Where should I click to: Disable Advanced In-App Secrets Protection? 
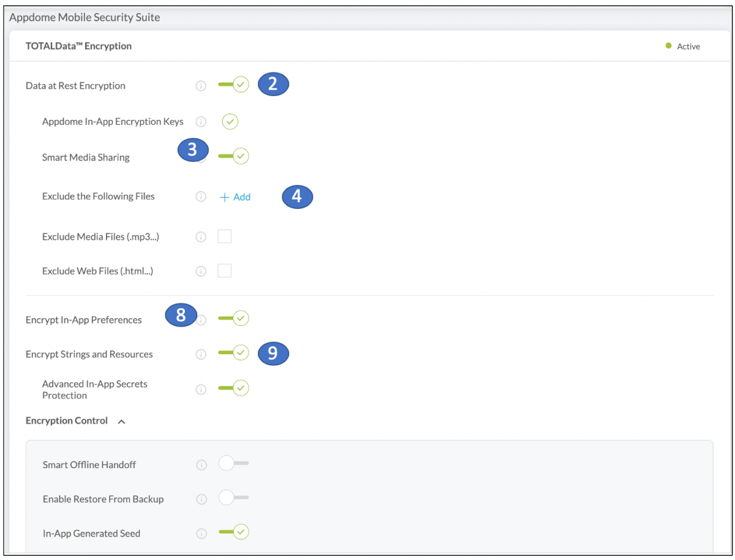point(233,388)
